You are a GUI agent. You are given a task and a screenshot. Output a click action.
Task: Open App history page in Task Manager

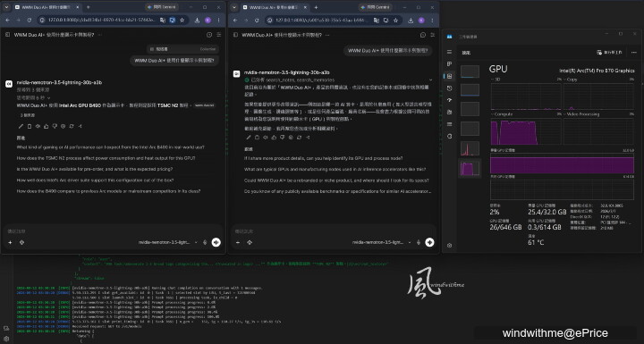(x=449, y=88)
